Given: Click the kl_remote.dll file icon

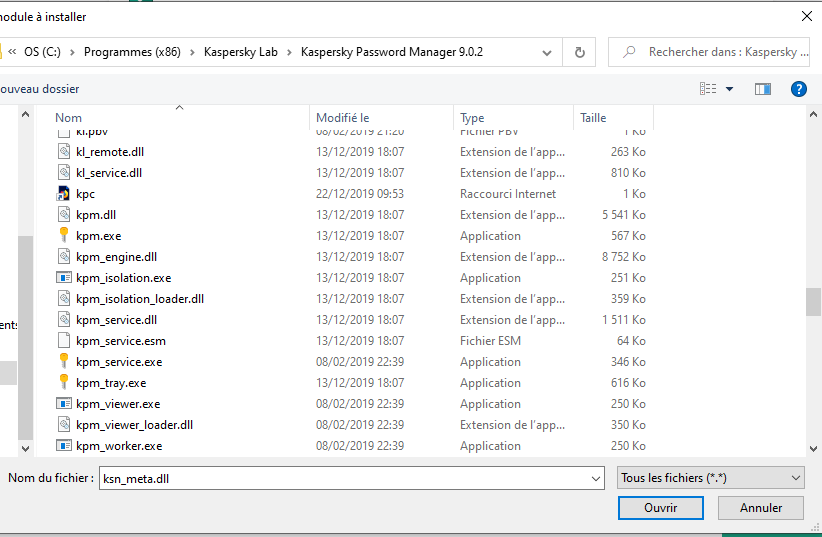Looking at the screenshot, I should (64, 152).
